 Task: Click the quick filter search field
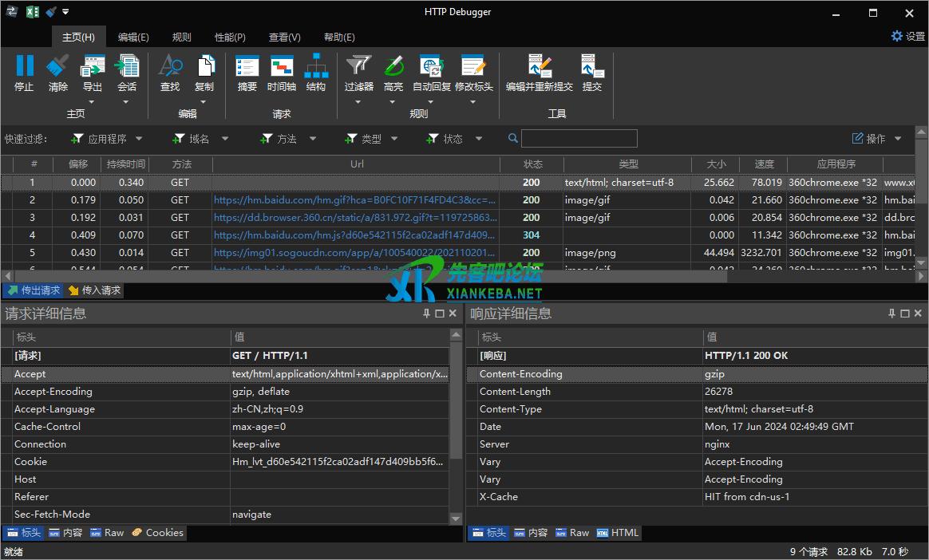579,139
